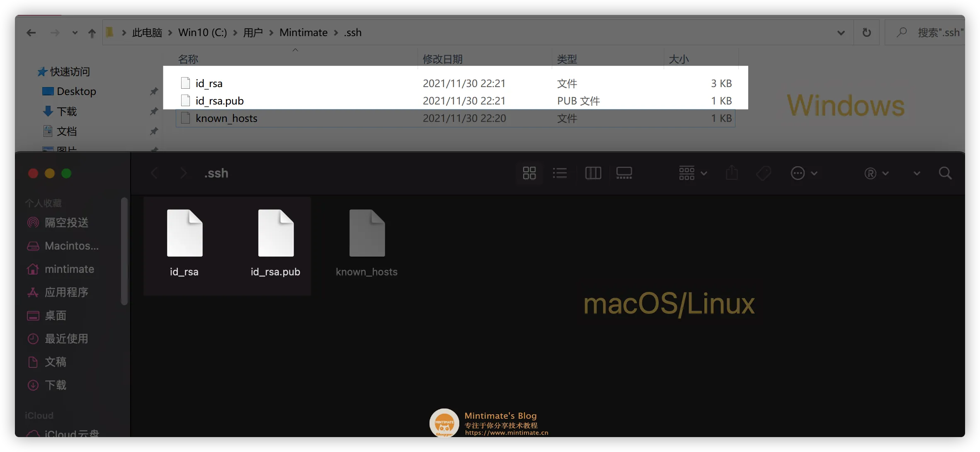Go back in Finder
Image resolution: width=980 pixels, height=452 pixels.
point(154,173)
